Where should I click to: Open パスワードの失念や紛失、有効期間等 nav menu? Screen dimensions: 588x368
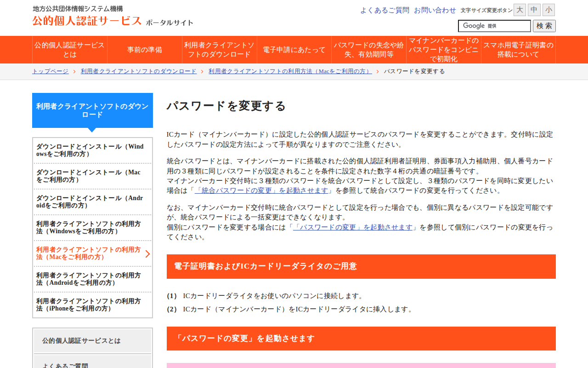coord(369,50)
